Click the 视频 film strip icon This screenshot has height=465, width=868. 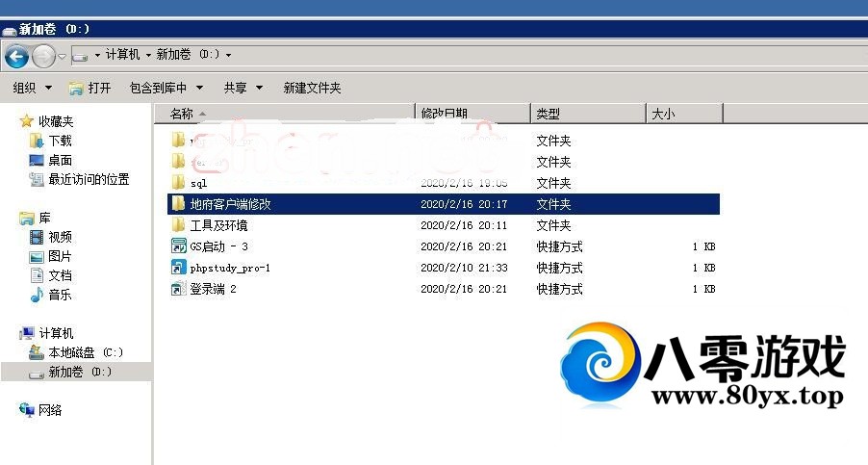click(x=37, y=238)
